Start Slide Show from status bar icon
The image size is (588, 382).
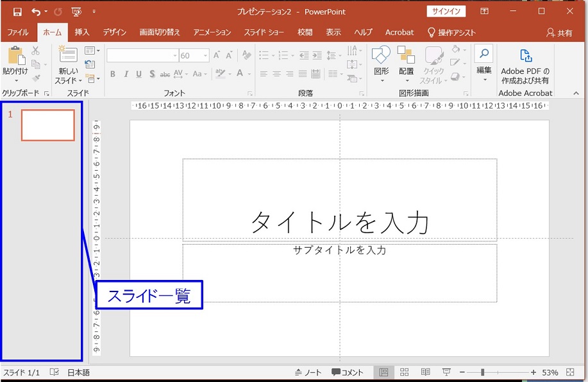pos(446,372)
